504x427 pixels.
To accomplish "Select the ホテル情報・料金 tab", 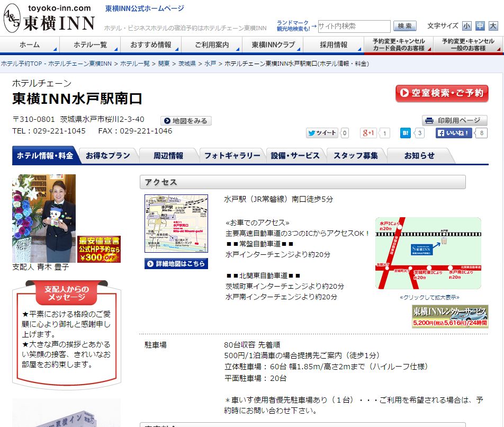I will coord(45,156).
